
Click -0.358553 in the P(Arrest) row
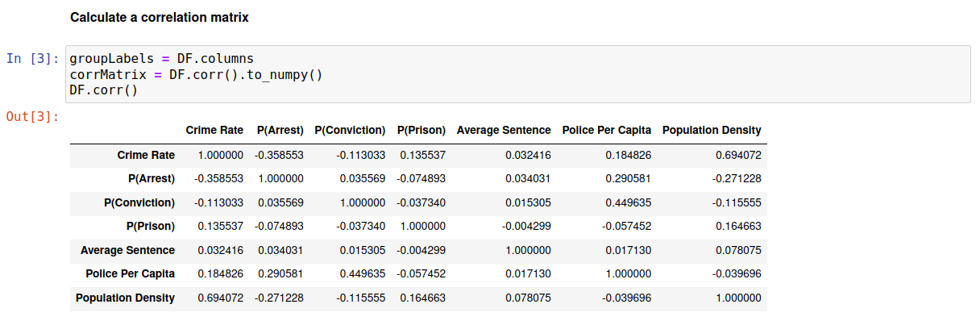pyautogui.click(x=218, y=179)
